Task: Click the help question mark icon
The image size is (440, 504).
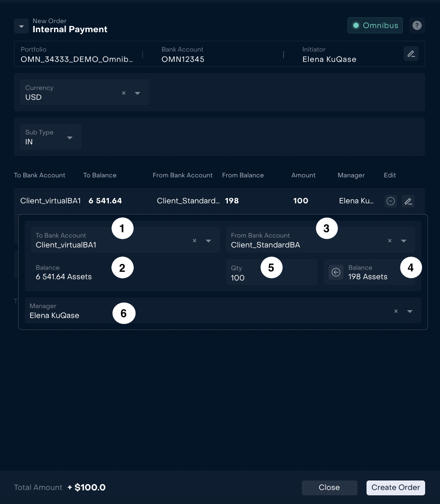Action: tap(417, 26)
